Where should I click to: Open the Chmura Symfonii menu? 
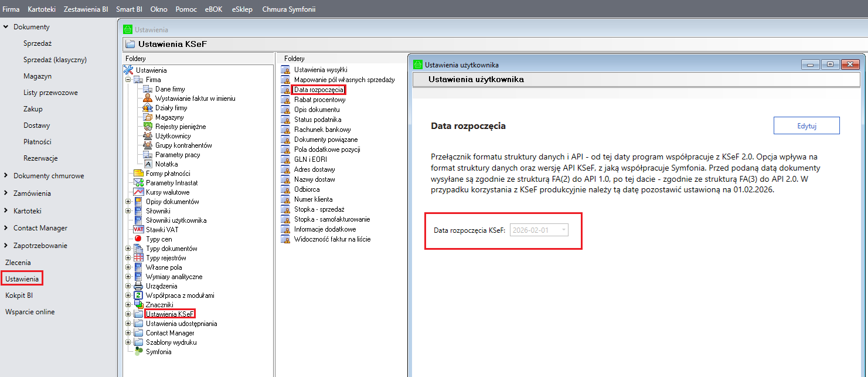pyautogui.click(x=288, y=9)
